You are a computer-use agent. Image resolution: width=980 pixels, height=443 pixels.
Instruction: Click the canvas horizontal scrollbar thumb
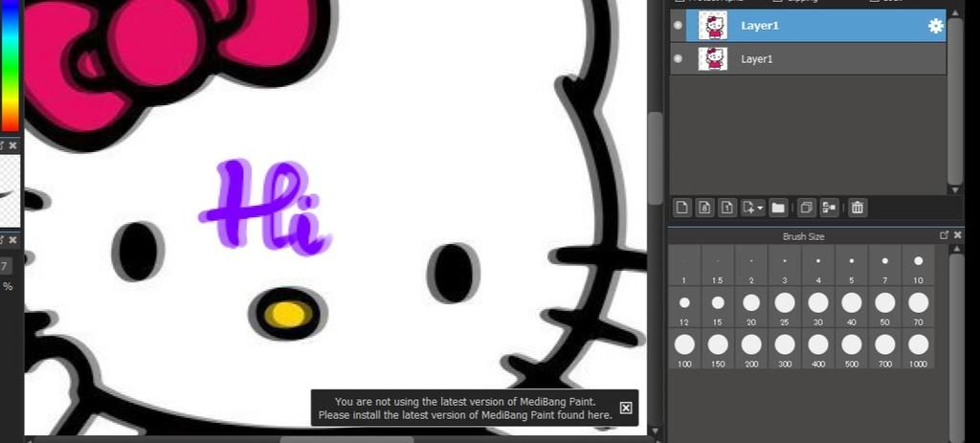(346, 439)
